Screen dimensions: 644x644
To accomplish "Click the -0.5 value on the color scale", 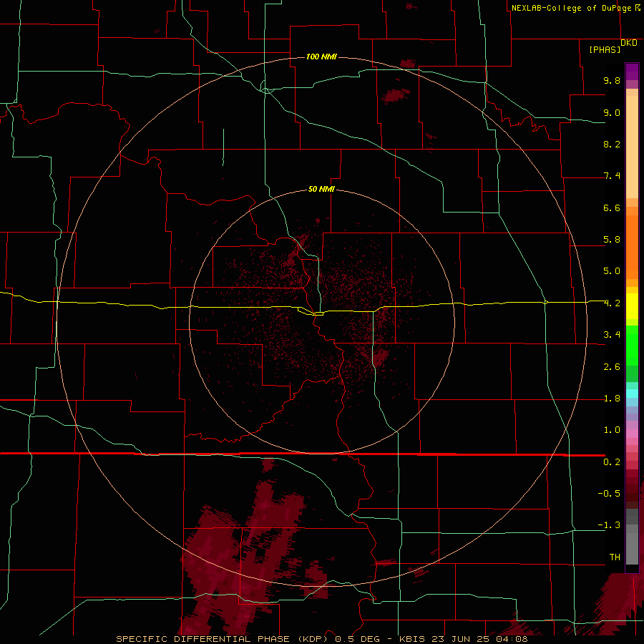I will tap(609, 494).
